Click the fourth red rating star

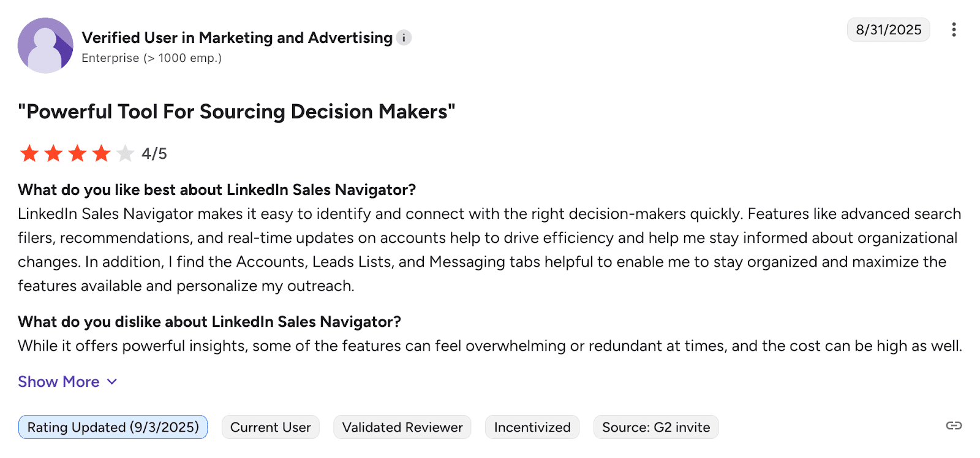[101, 153]
